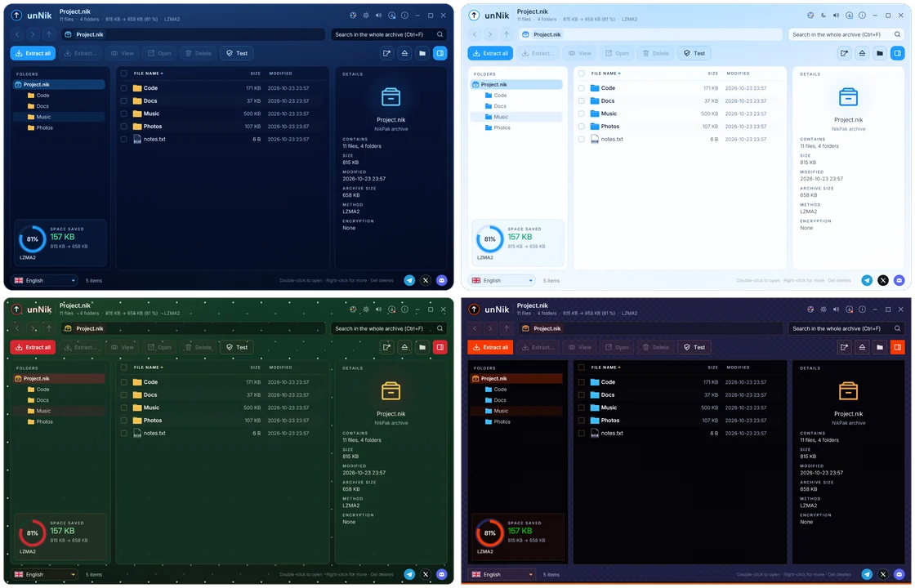Check the Photos checkbox in green window
Viewport: 915px width, 588px height.
point(123,421)
